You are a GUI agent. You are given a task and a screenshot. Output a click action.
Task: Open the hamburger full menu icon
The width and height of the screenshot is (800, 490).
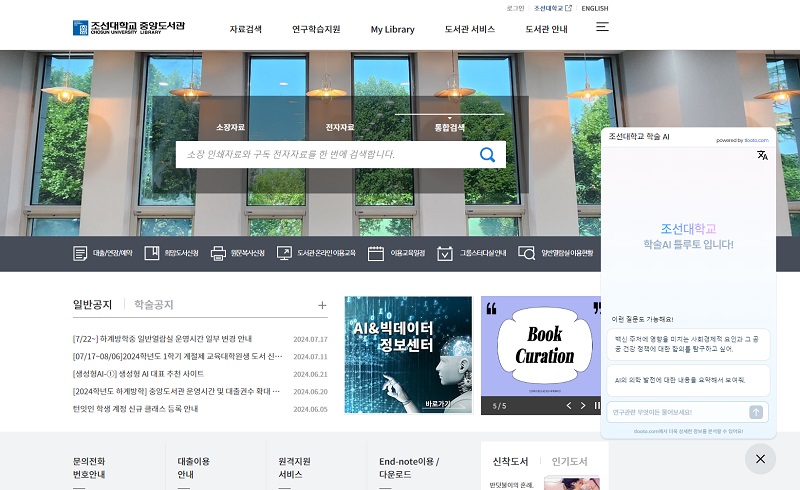[x=602, y=27]
